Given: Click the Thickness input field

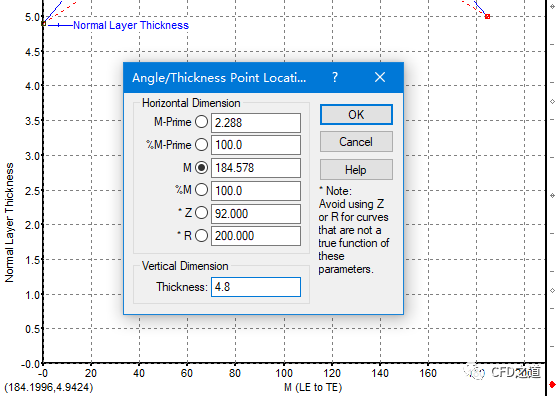Looking at the screenshot, I should (256, 287).
